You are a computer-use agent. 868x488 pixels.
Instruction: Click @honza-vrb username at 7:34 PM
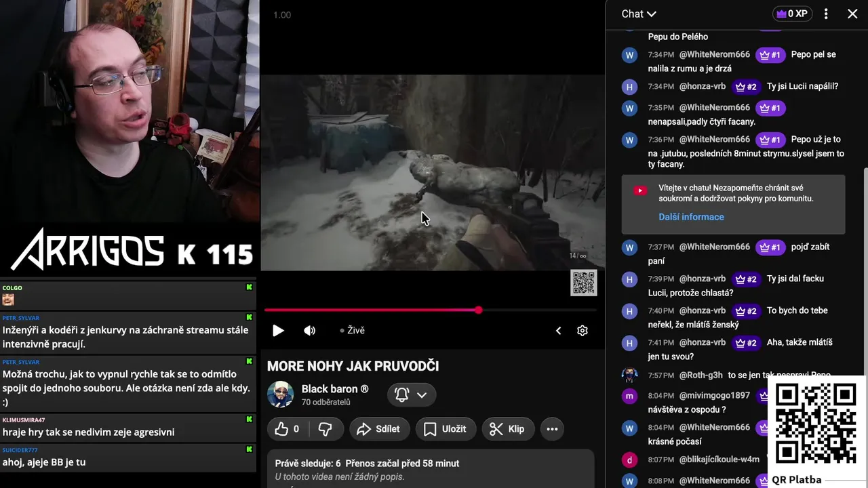[703, 86]
